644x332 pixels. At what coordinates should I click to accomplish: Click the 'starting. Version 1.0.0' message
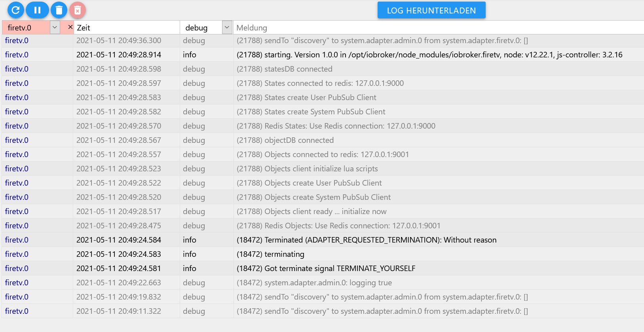[429, 55]
